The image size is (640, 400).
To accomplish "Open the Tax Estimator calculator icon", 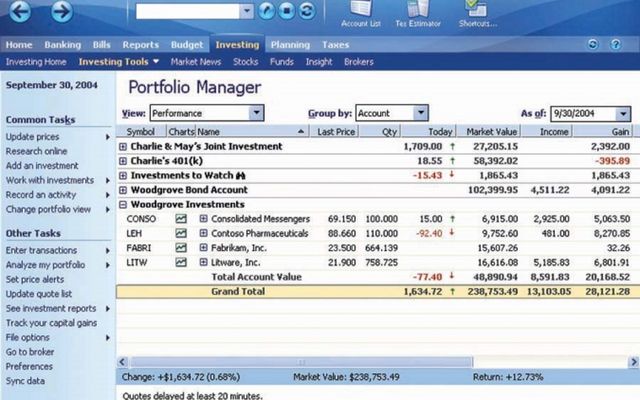I will tap(418, 14).
